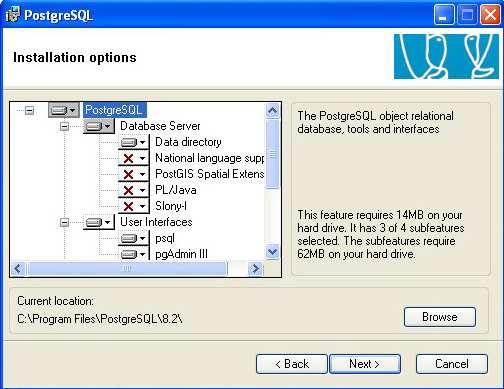
Task: Open pgAdmin III feature dropdown
Action: 134,254
